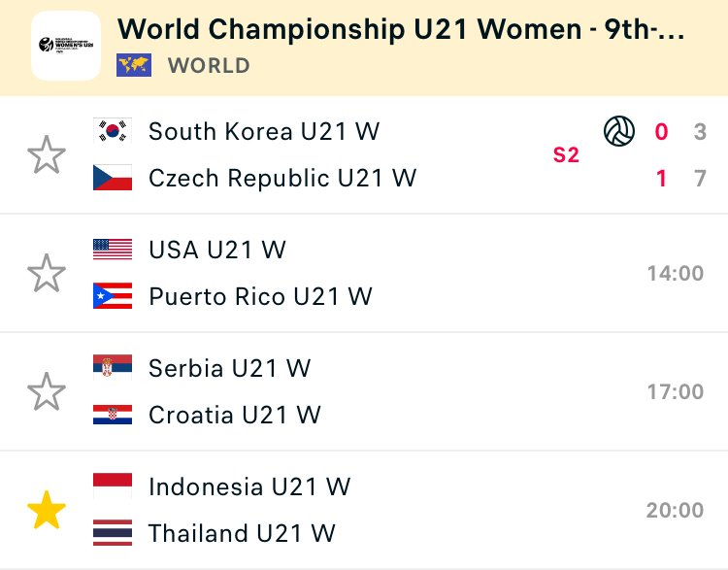This screenshot has height=570, width=728.
Task: Click the USA flag icon
Action: click(x=113, y=250)
